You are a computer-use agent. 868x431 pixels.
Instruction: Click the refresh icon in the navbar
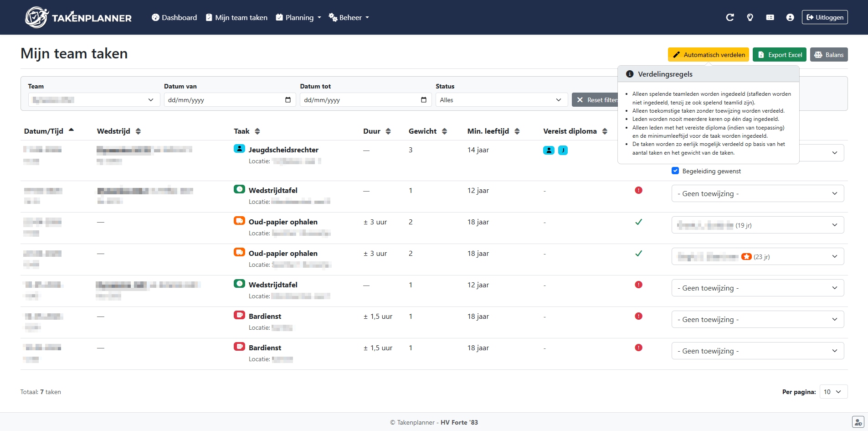729,17
